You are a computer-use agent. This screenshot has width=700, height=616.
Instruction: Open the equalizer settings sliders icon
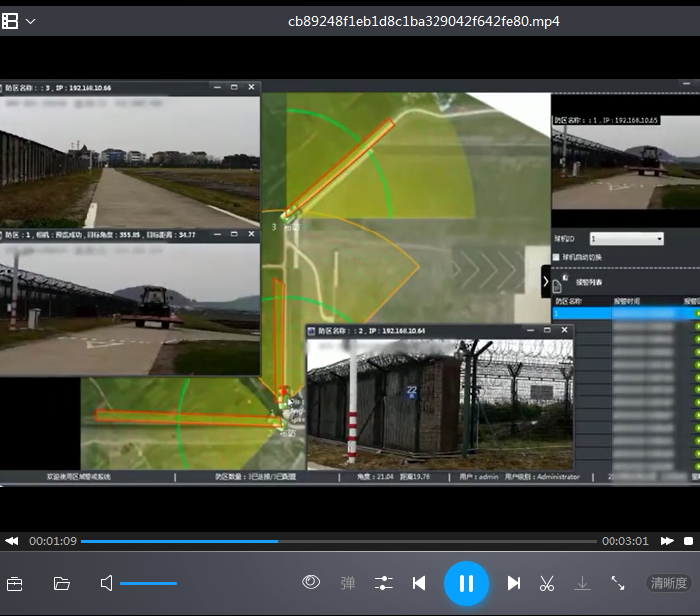tap(384, 583)
